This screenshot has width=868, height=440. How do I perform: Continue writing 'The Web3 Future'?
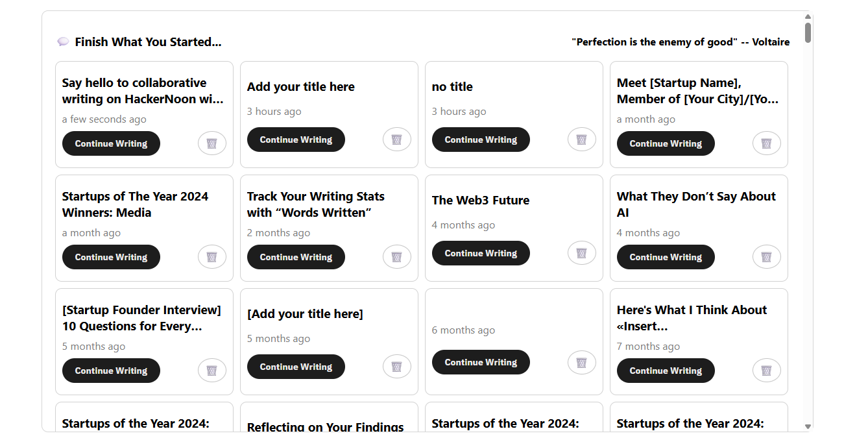click(x=481, y=253)
